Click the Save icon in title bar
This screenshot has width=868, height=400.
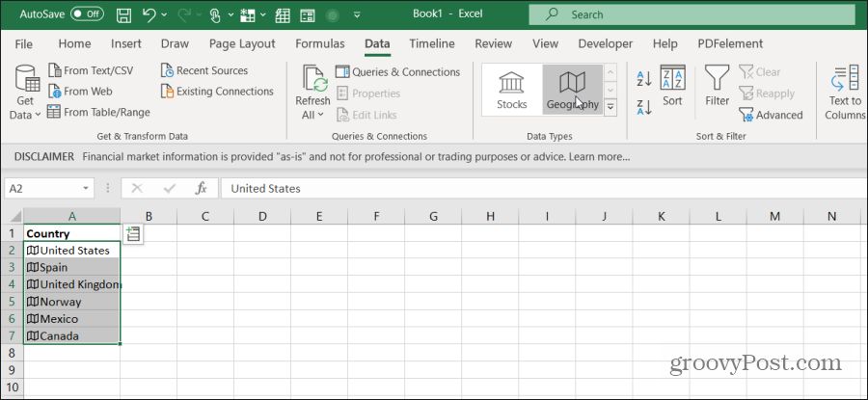click(124, 15)
